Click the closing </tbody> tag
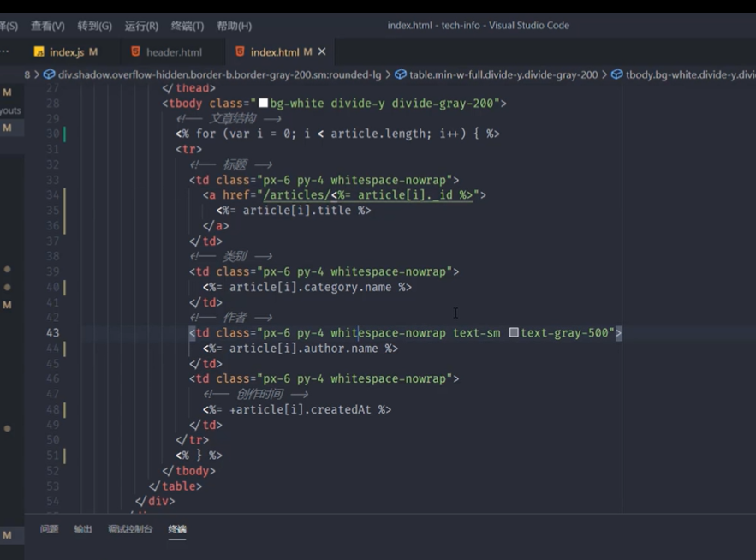Screen dimensions: 756x560 [x=189, y=471]
